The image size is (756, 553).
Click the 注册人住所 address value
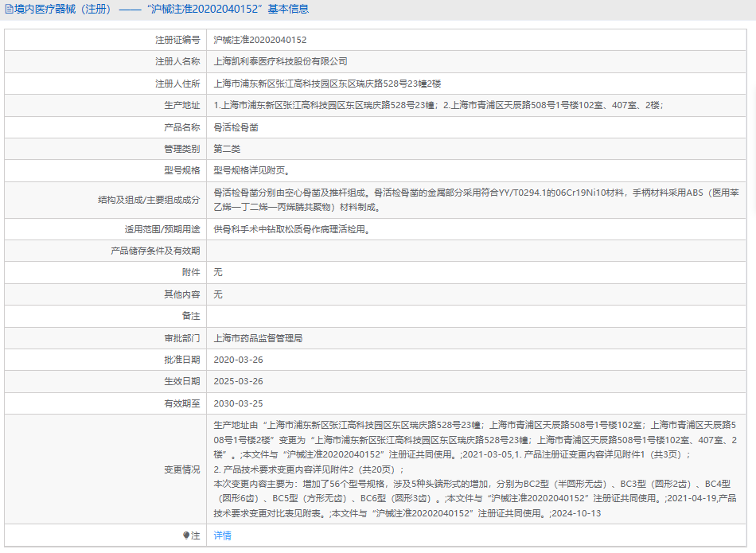(327, 84)
